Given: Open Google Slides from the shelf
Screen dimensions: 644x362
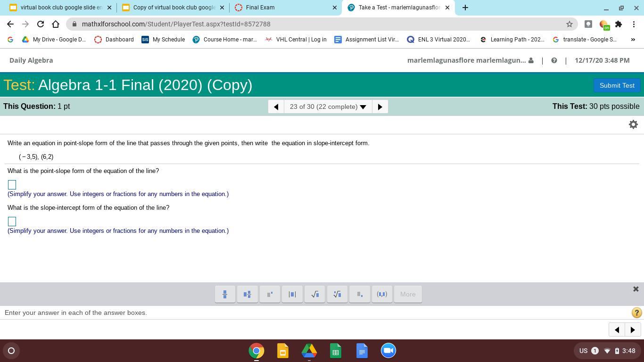Looking at the screenshot, I should [283, 351].
